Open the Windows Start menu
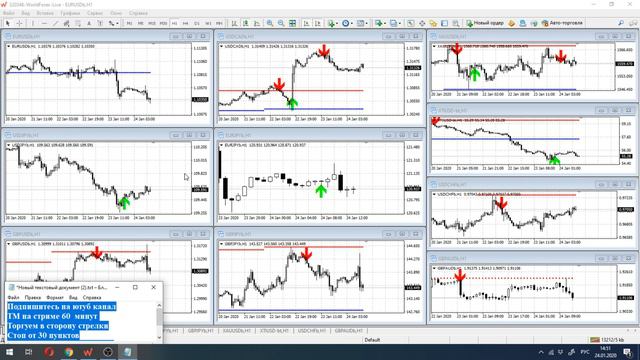The image size is (640, 360). coord(9,352)
